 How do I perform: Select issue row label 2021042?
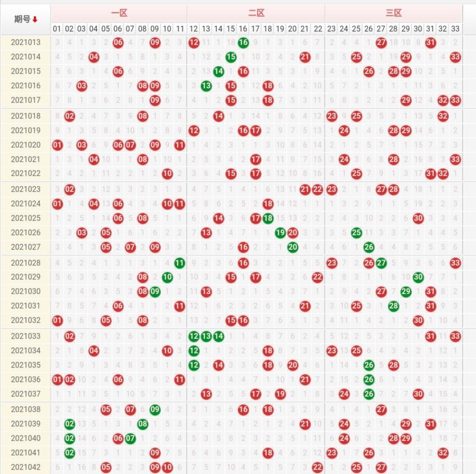(x=26, y=467)
